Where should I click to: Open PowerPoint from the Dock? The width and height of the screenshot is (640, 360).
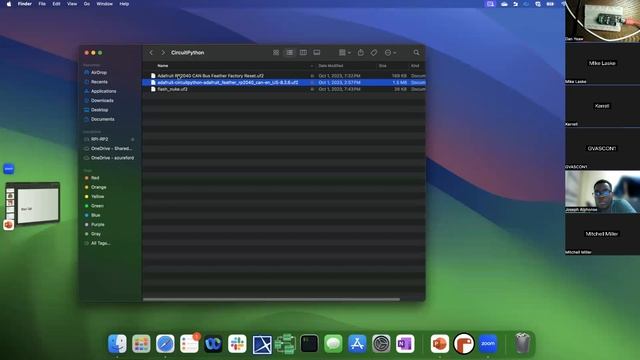pyautogui.click(x=440, y=344)
